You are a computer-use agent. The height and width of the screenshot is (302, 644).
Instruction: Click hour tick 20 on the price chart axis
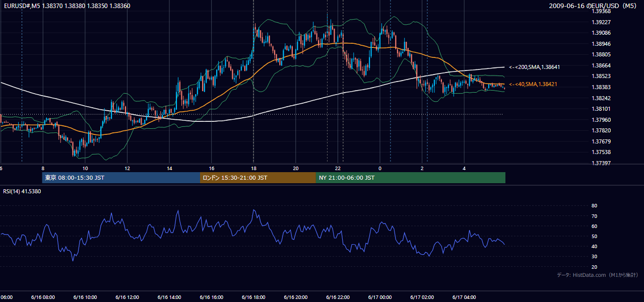(296, 169)
